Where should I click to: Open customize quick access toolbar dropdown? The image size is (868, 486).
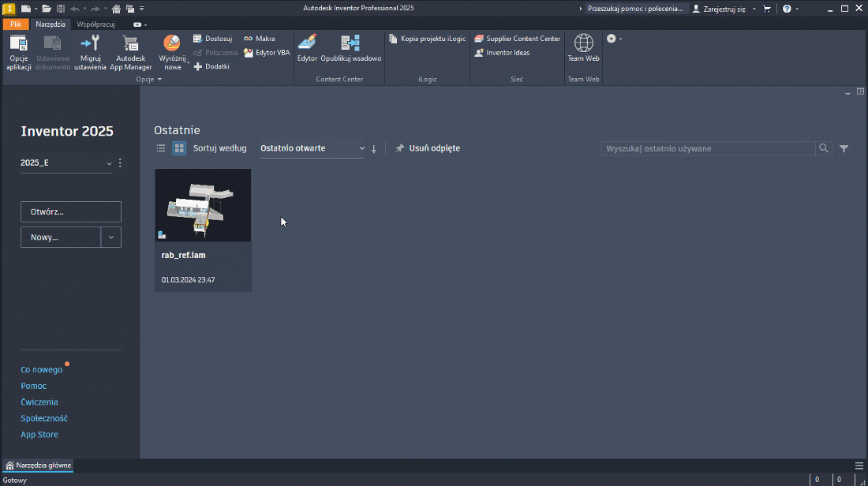click(x=142, y=9)
